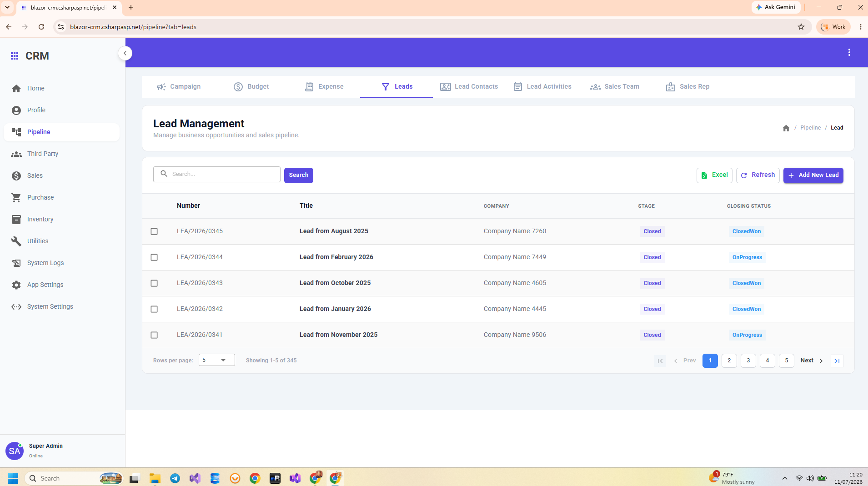Open Windows Start menu
The image size is (868, 486).
pos(13,478)
